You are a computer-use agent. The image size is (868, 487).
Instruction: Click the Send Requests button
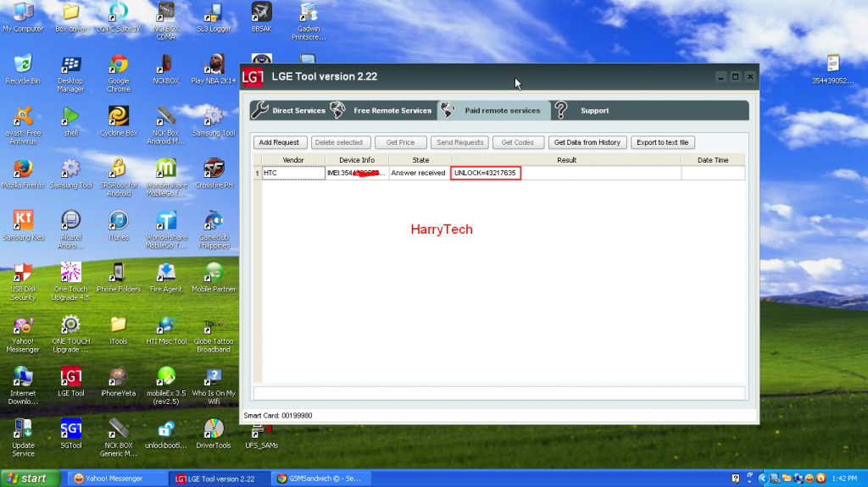(x=459, y=142)
